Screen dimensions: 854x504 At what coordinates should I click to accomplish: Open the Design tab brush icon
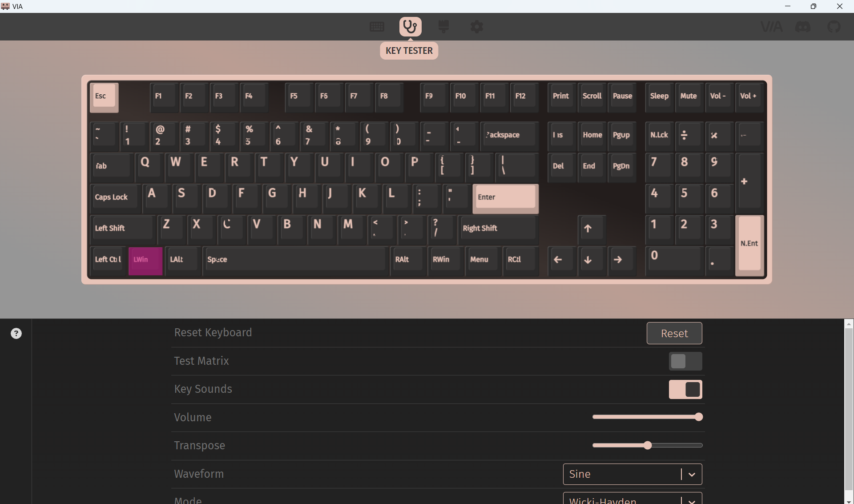tap(443, 27)
